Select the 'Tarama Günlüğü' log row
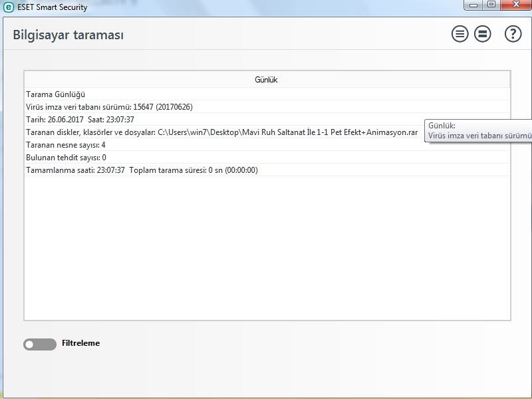Image resolution: width=532 pixels, height=399 pixels. 267,94
